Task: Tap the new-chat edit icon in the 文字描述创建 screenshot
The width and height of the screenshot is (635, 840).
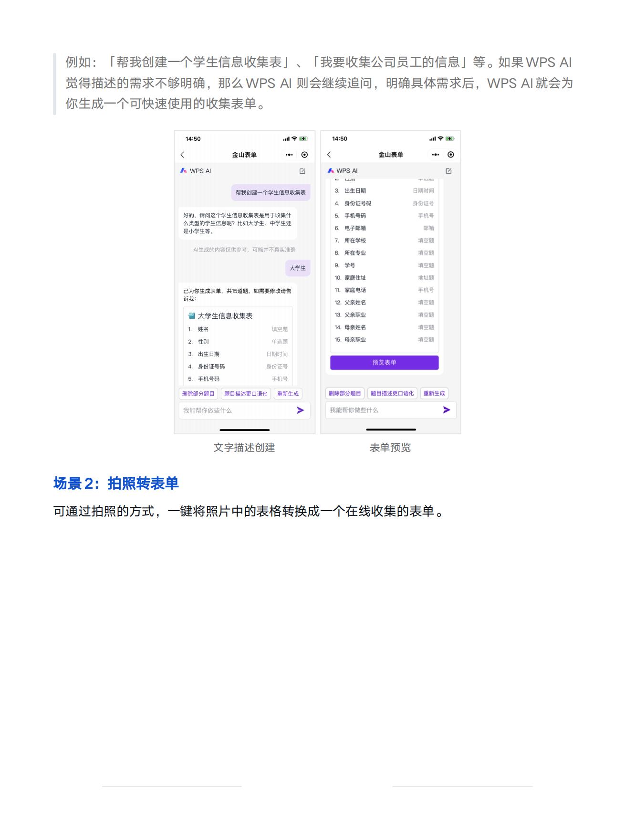Action: pos(302,171)
